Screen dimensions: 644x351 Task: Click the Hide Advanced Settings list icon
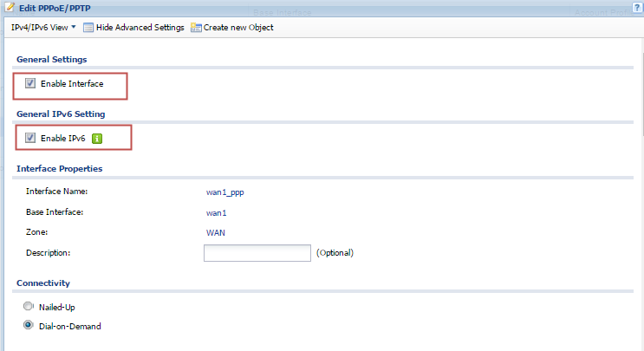coord(88,28)
